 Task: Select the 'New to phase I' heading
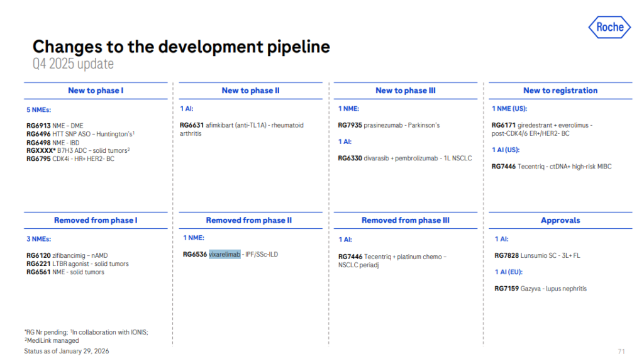pos(96,91)
